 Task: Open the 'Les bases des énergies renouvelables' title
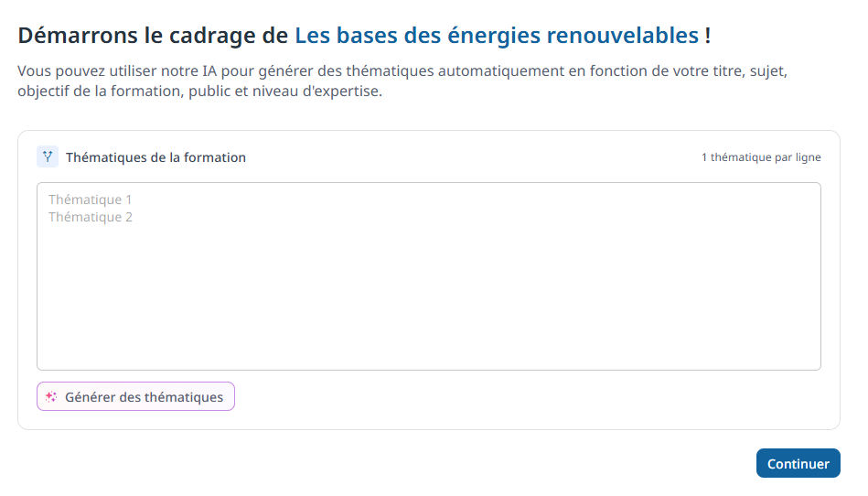pyautogui.click(x=497, y=36)
